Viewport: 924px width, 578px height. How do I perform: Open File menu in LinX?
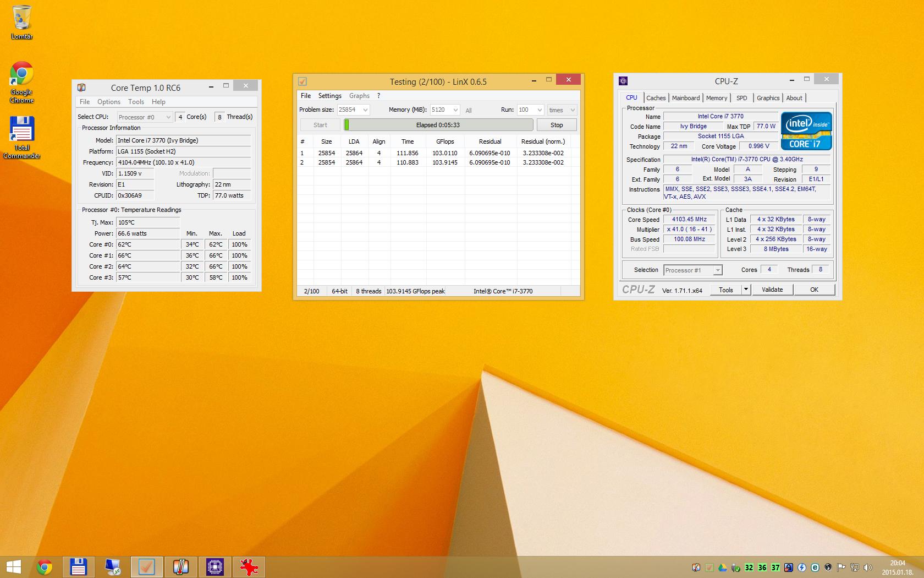coord(306,96)
